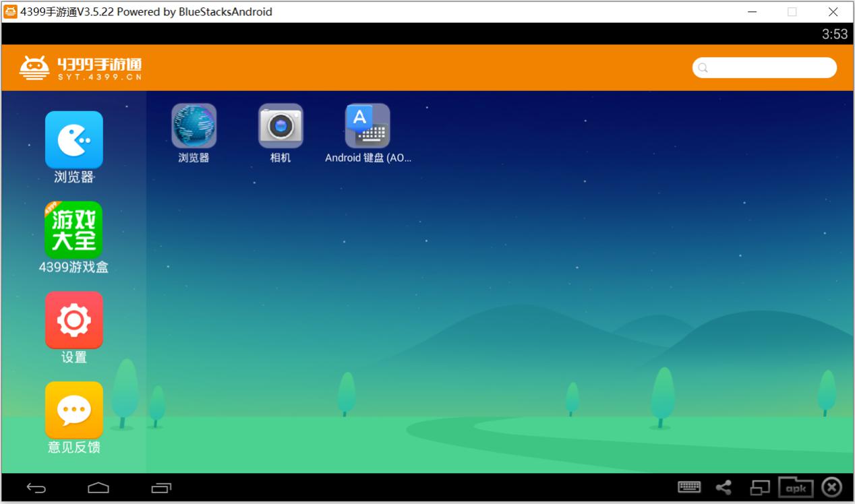This screenshot has width=855, height=504.
Task: Launch the globe 浏览器 app on desktop
Action: coord(194,126)
